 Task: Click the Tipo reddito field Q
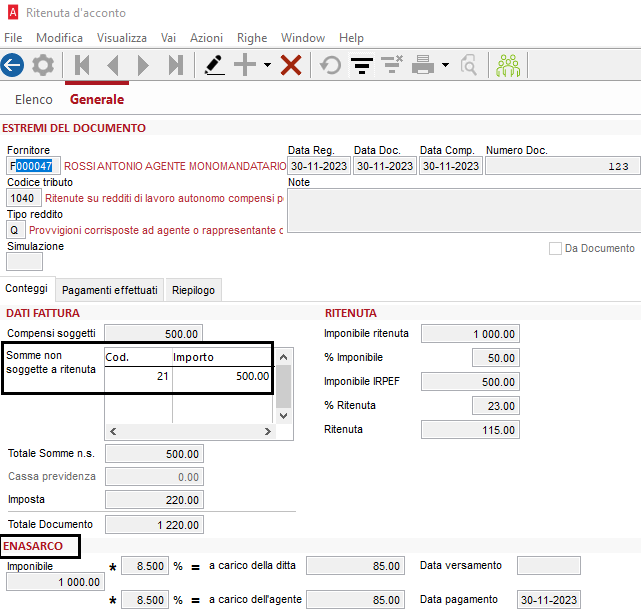tap(16, 230)
